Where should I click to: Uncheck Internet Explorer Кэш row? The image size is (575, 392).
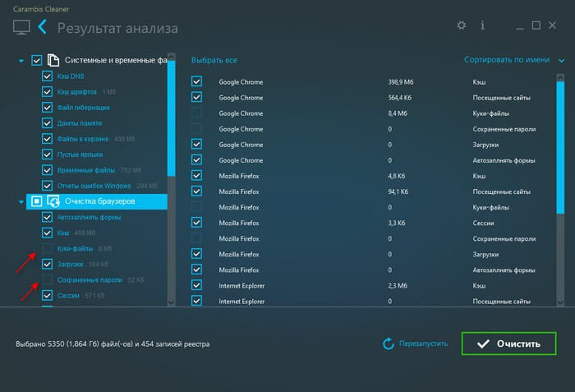(x=196, y=285)
